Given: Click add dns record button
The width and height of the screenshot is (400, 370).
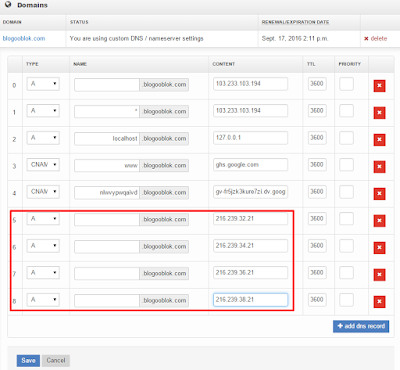Looking at the screenshot, I should coord(361,326).
